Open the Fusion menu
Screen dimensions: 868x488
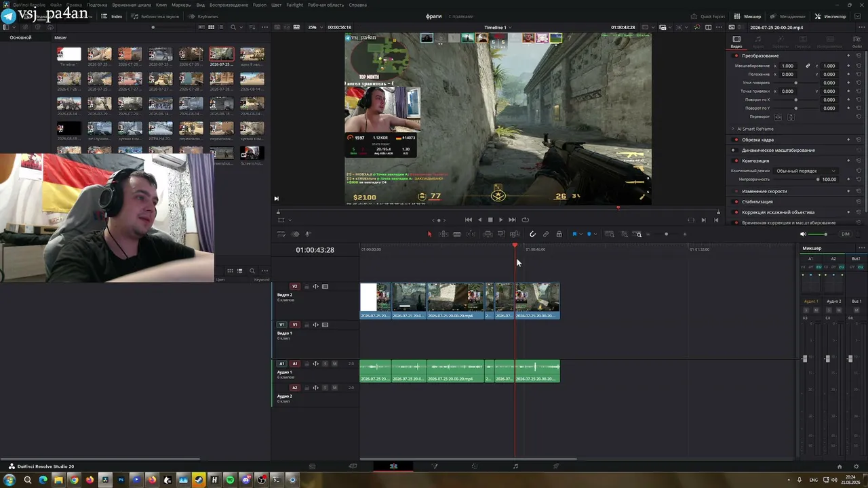[260, 5]
